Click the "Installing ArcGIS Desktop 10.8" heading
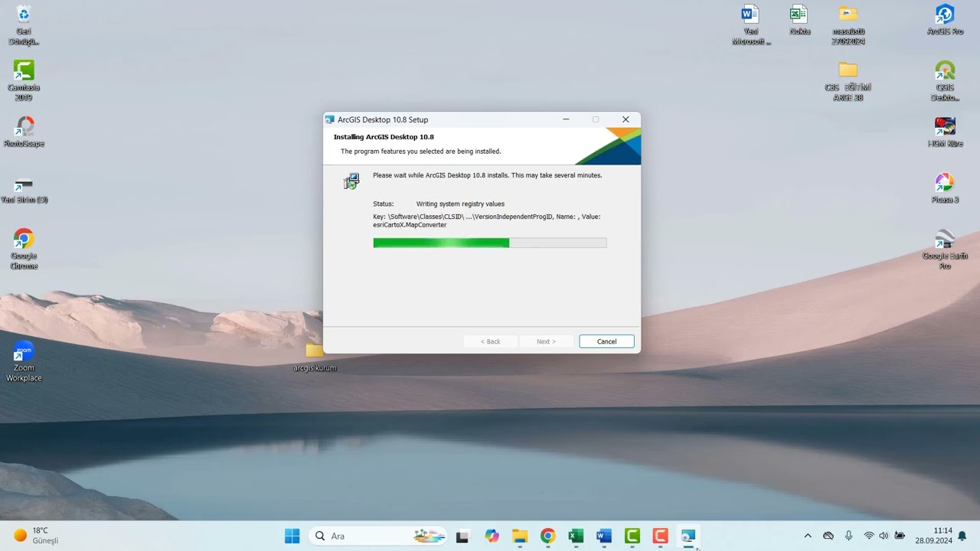This screenshot has height=551, width=980. coord(384,137)
